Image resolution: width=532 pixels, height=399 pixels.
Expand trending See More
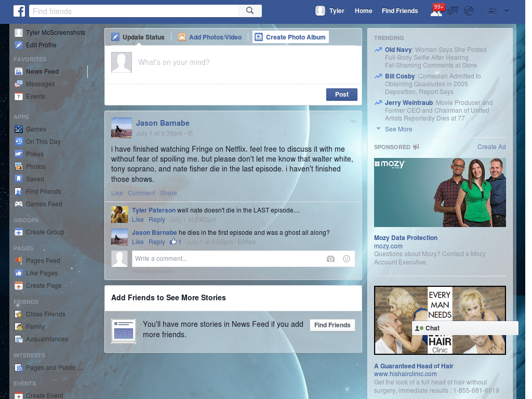[398, 129]
